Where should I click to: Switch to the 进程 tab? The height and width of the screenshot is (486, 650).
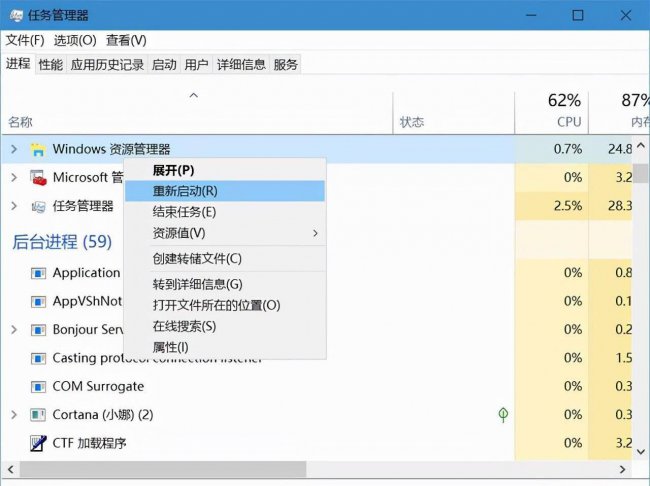18,64
